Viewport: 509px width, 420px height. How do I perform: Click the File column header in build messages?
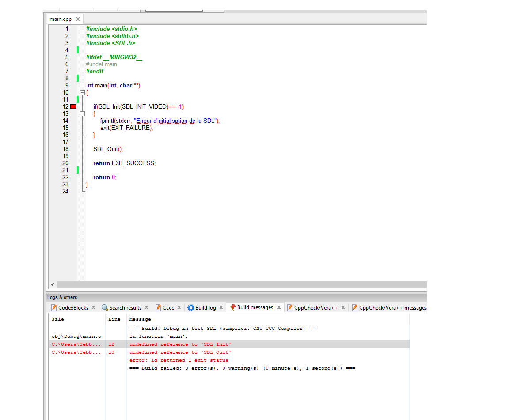(x=58, y=319)
